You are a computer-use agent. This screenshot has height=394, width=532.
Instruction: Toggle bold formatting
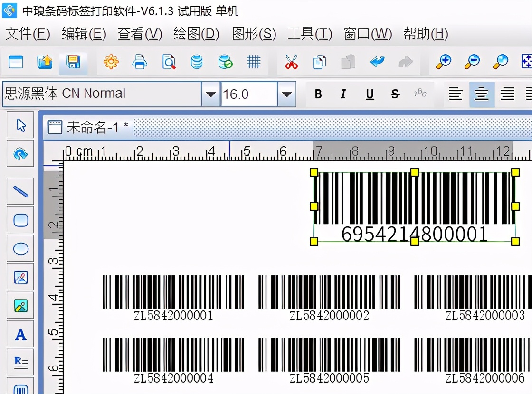pos(318,94)
